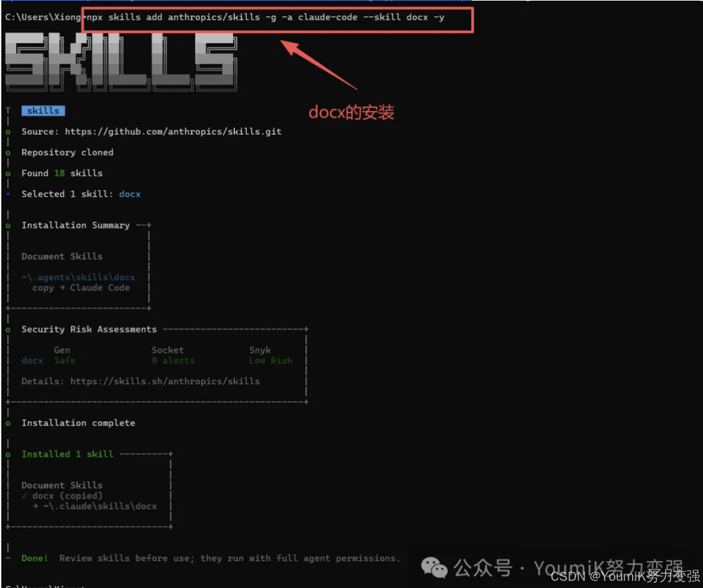Click 'Document Skills' under Installed 1 skill
Screen dimensions: 703x588
(x=62, y=485)
